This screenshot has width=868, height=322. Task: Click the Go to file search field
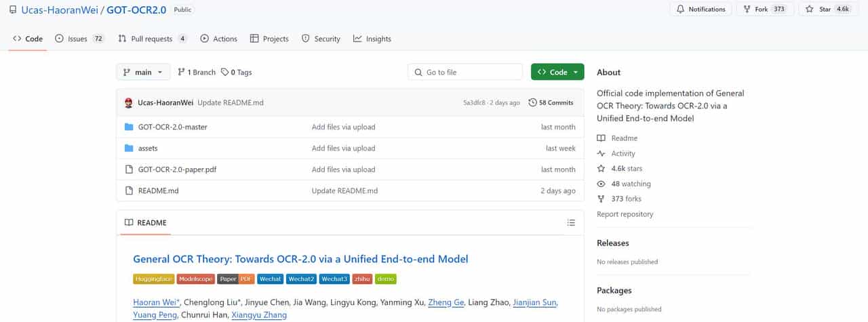(465, 72)
